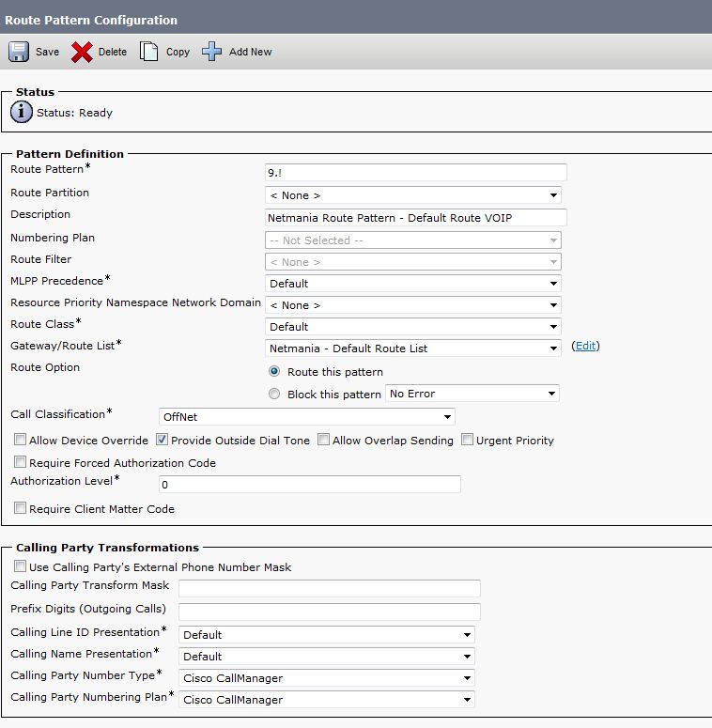Image resolution: width=712 pixels, height=728 pixels.
Task: Open the Calling Name Presentation dropdown
Action: pos(327,657)
